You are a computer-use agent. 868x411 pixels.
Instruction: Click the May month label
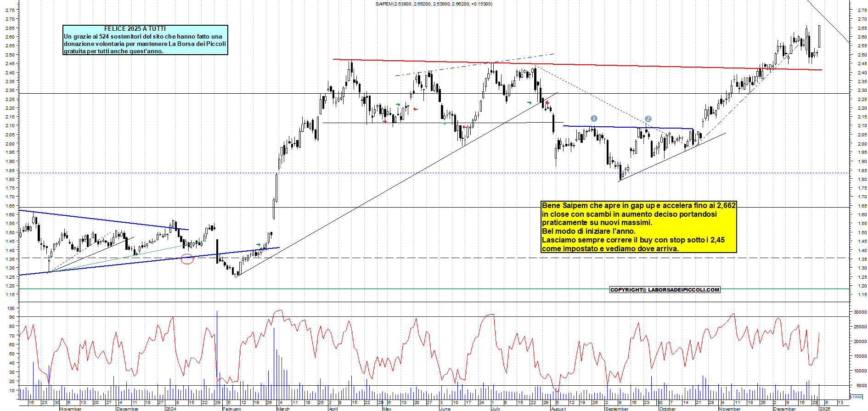387,409
